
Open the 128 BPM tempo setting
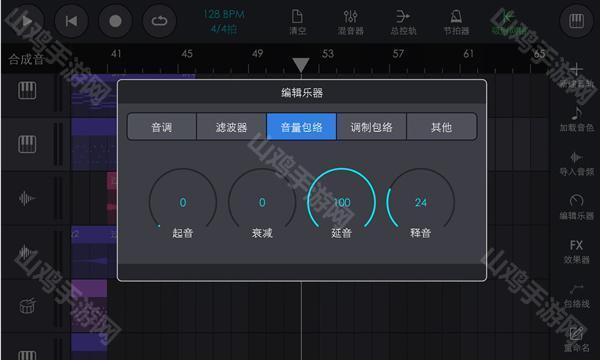(x=224, y=15)
